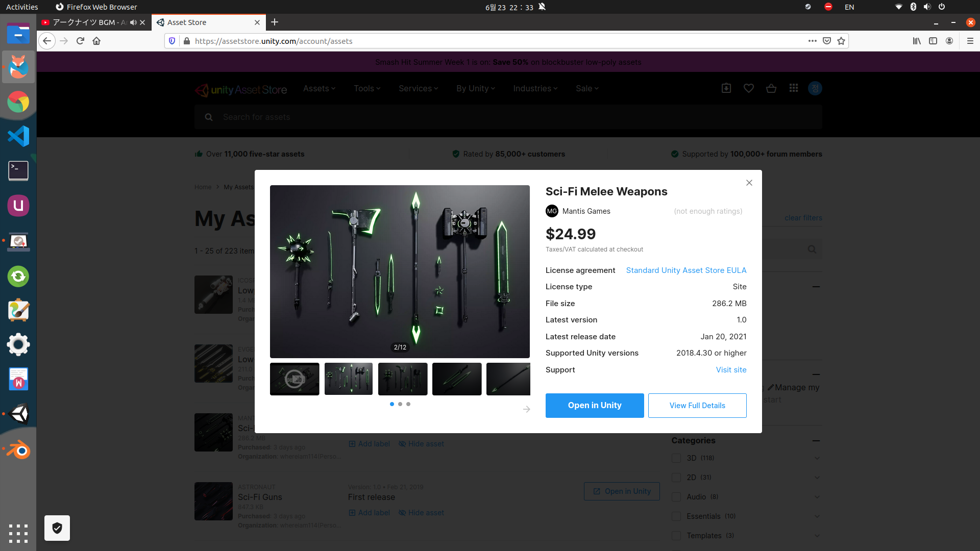
Task: Click Mantis Games publisher name
Action: tap(586, 211)
